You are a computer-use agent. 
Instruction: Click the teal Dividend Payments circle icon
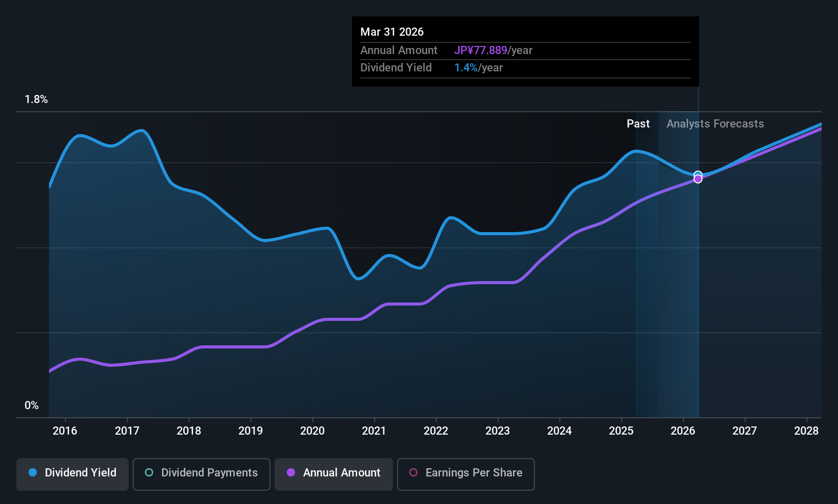[x=149, y=472]
